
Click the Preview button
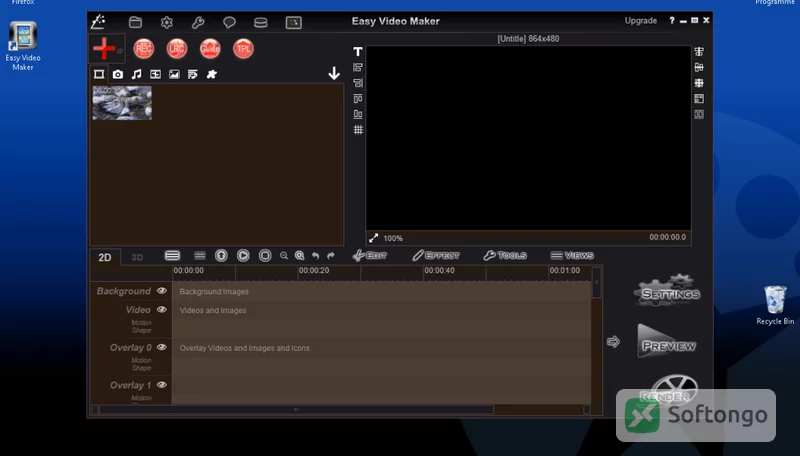(667, 342)
